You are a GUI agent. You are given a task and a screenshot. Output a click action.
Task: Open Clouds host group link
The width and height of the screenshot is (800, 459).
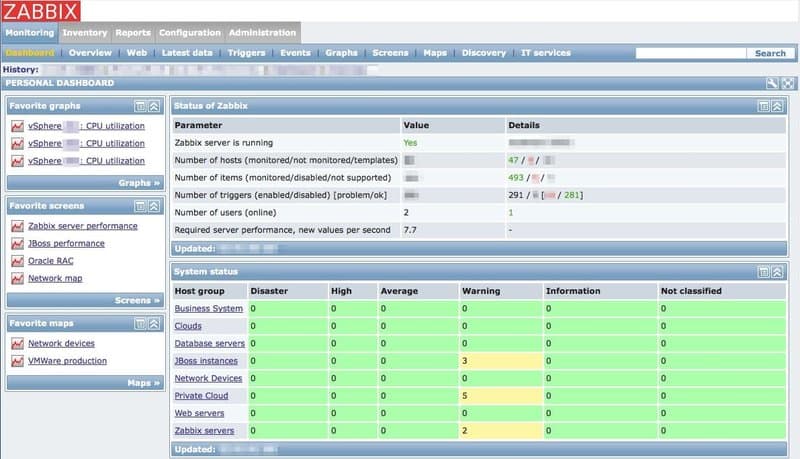pyautogui.click(x=188, y=326)
